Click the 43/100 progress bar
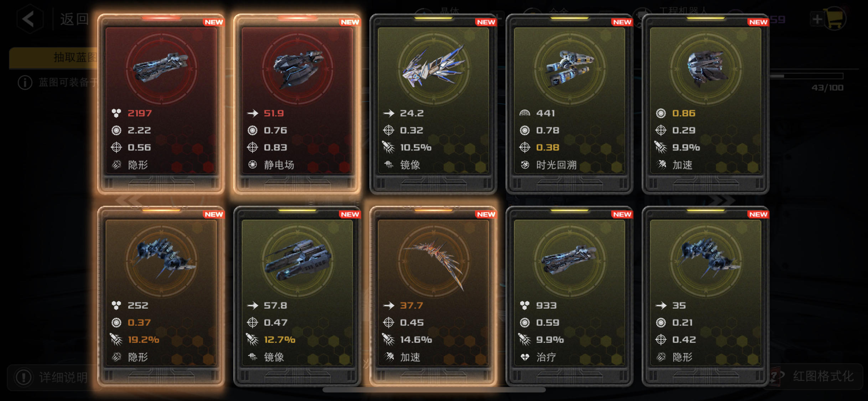This screenshot has width=868, height=401. [x=807, y=76]
